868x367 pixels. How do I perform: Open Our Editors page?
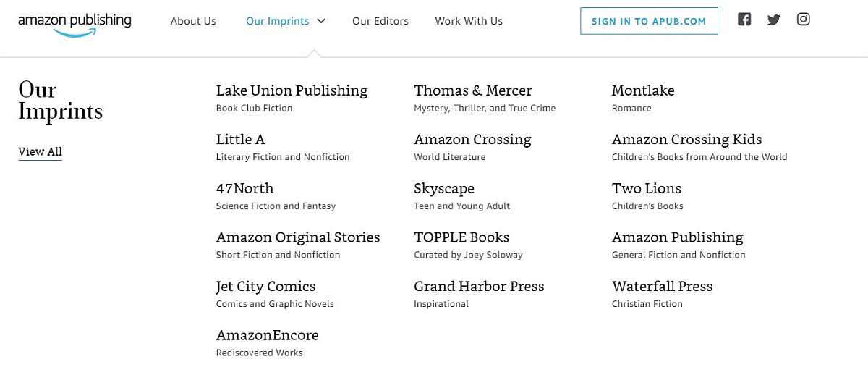pos(380,21)
